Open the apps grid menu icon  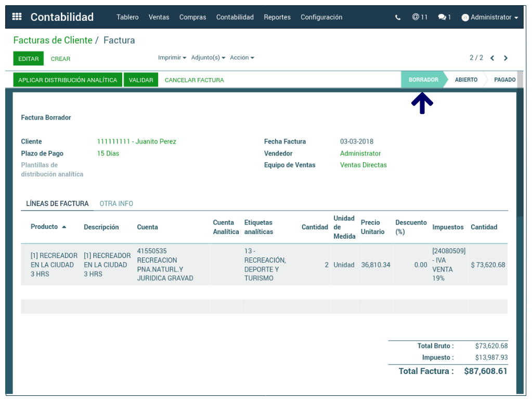pos(17,17)
